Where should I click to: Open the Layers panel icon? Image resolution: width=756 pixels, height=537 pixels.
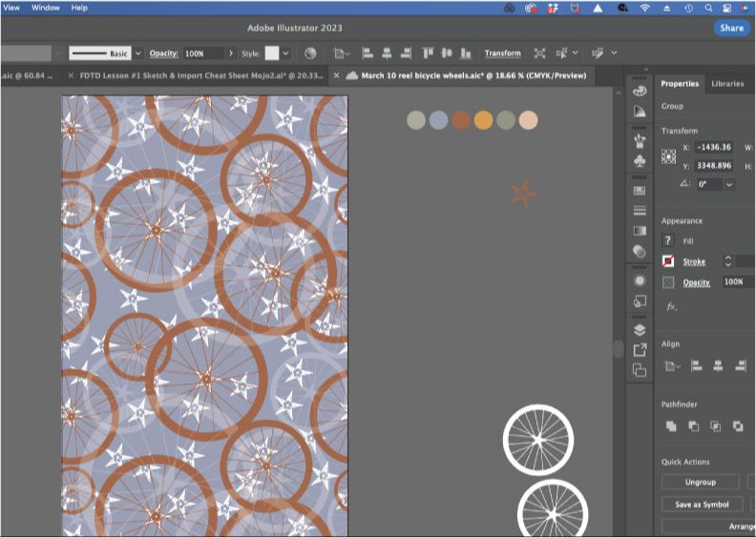[x=640, y=329]
